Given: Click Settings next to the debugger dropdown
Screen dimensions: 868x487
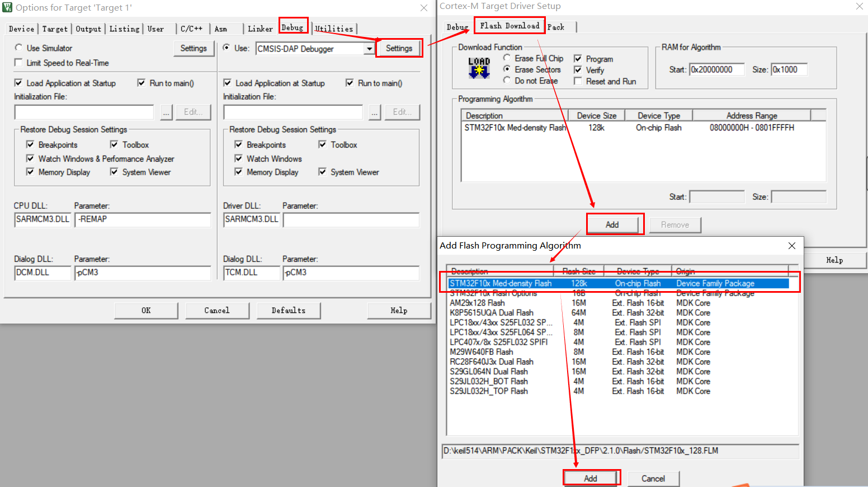Looking at the screenshot, I should 399,48.
